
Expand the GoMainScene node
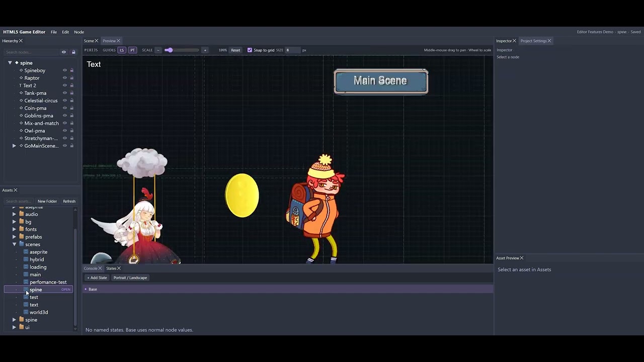[x=15, y=146]
